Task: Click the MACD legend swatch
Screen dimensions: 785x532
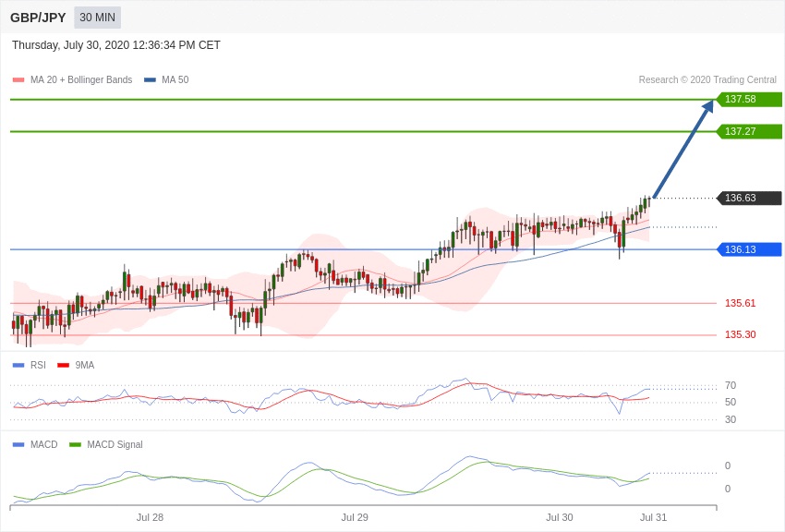Action: (18, 444)
